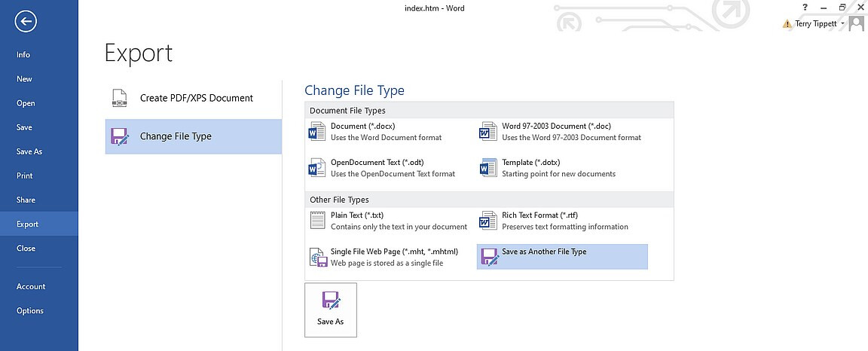
Task: Select Single File Web Page icon
Action: click(317, 258)
